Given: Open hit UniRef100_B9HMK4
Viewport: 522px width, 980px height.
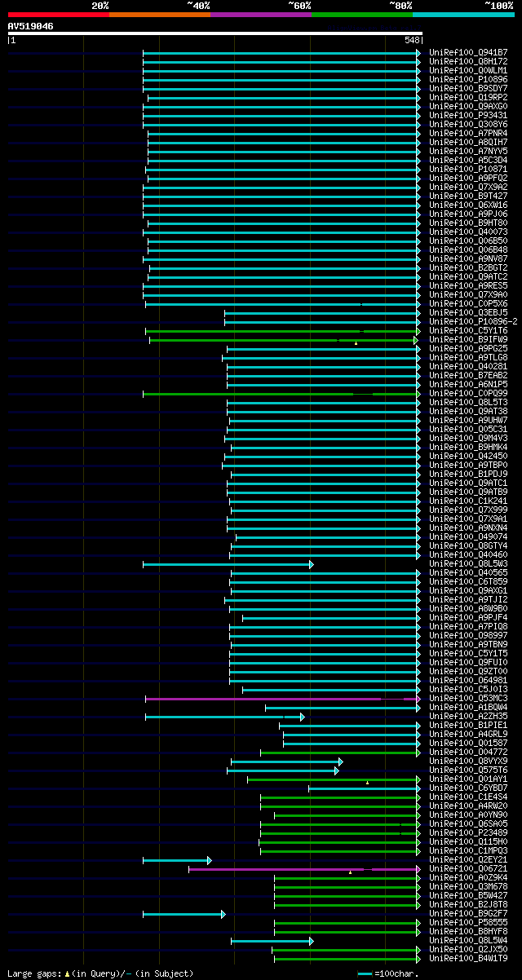Looking at the screenshot, I should click(x=468, y=447).
